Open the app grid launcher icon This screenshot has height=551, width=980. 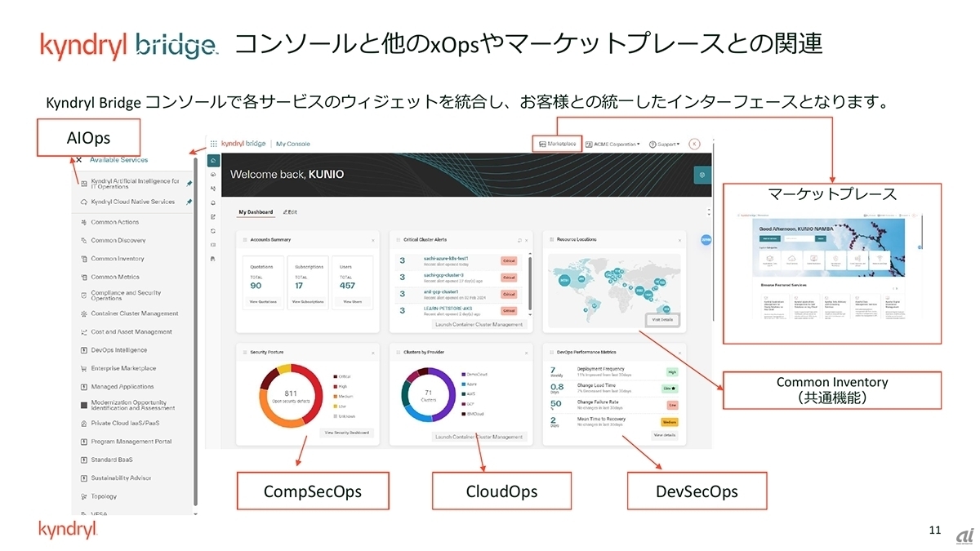(214, 143)
